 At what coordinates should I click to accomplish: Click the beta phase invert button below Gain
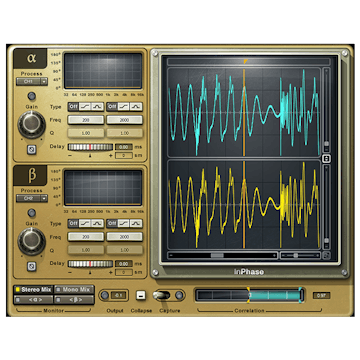pyautogui.click(x=32, y=267)
